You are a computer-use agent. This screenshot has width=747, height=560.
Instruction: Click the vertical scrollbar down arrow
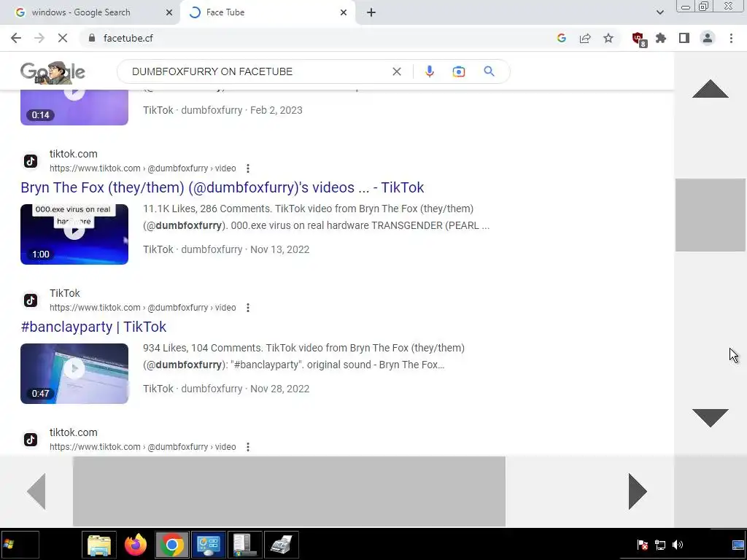[710, 418]
